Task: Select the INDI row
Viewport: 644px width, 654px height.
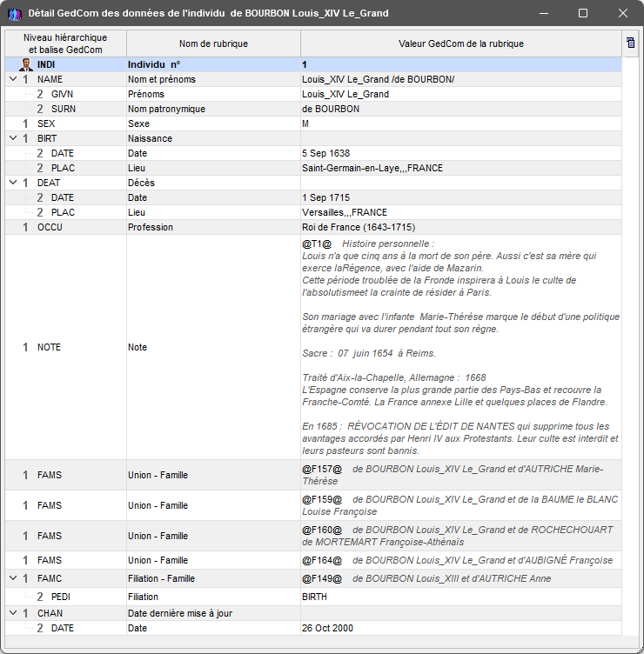Action: point(313,64)
